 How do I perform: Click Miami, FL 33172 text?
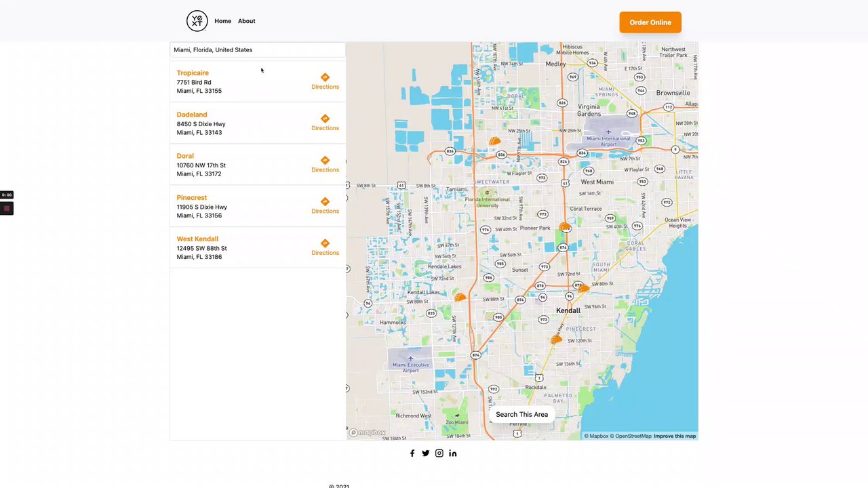[199, 174]
